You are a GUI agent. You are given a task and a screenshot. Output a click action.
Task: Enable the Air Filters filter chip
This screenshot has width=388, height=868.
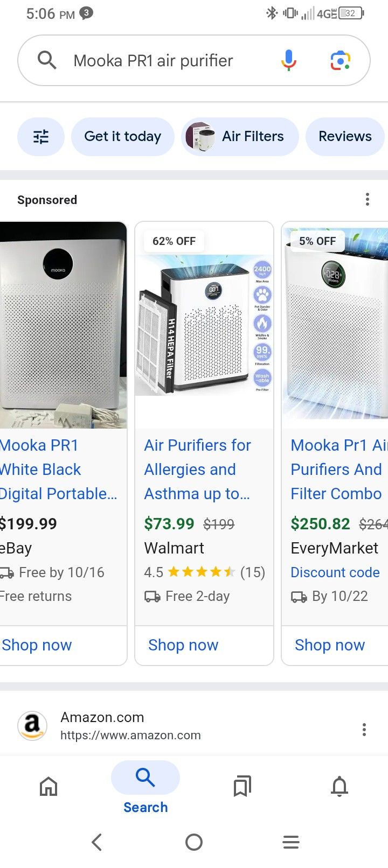240,136
